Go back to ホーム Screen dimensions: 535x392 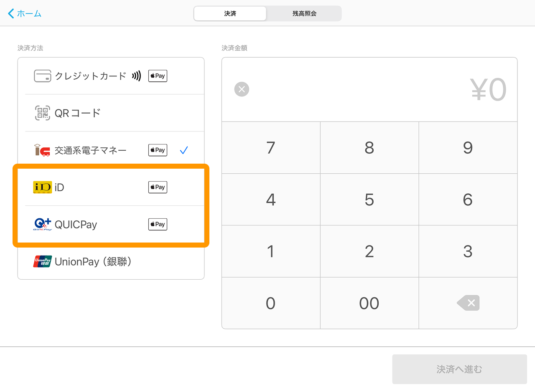(x=25, y=13)
